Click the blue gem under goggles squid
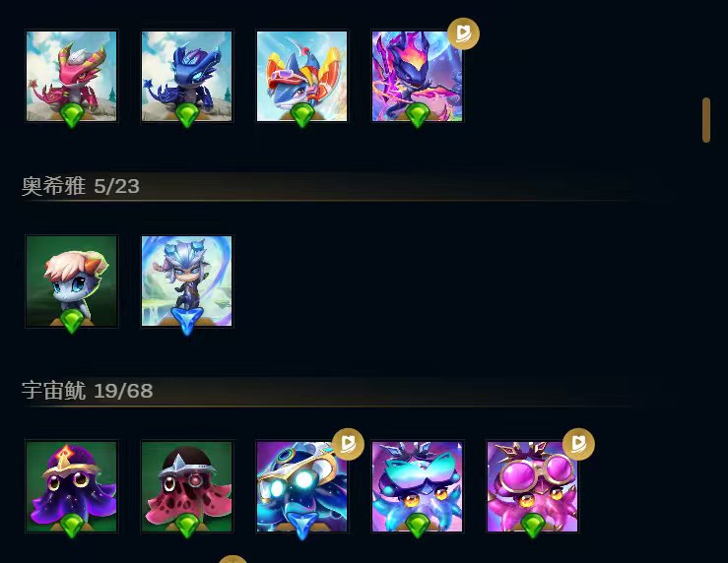The height and width of the screenshot is (563, 728). pos(301,526)
